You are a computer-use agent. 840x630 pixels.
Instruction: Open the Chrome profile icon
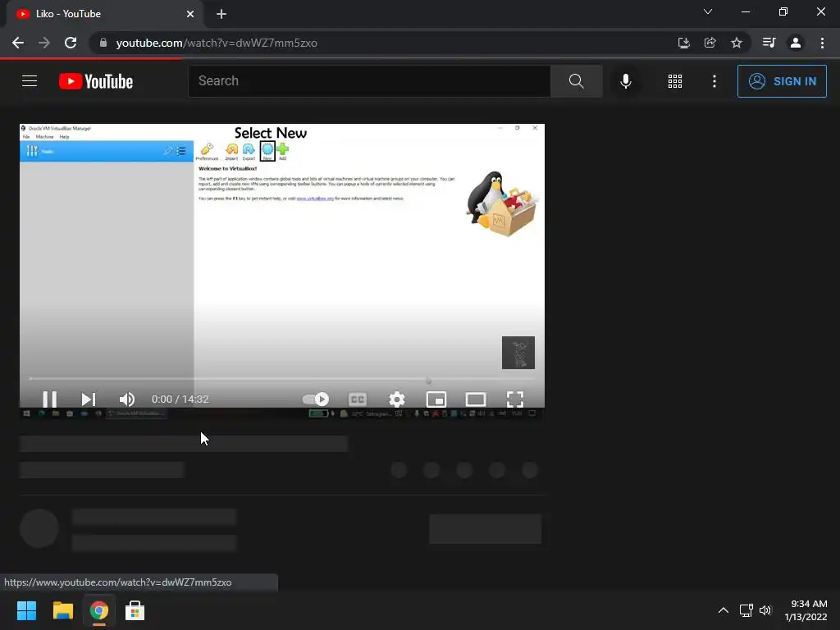point(796,43)
